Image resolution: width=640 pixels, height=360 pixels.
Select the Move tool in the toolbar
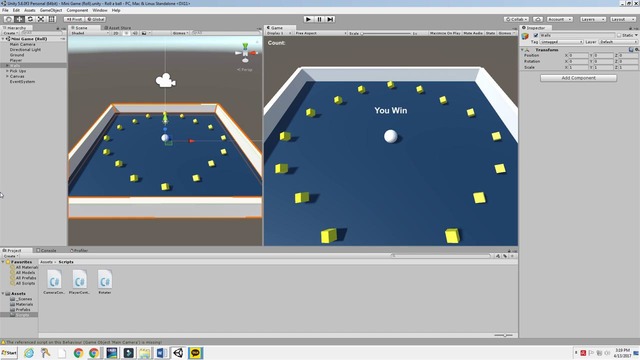click(x=19, y=19)
